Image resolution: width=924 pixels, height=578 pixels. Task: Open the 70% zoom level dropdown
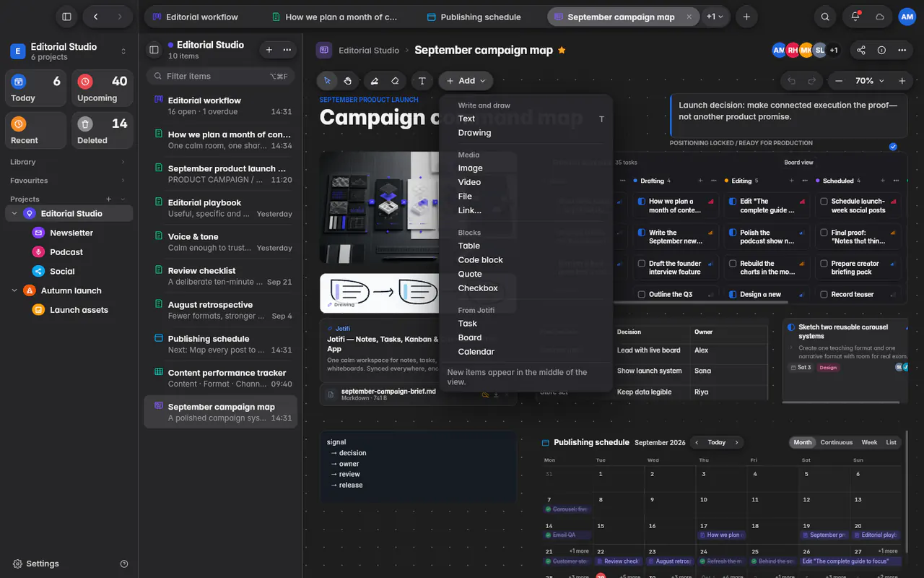[x=870, y=81]
